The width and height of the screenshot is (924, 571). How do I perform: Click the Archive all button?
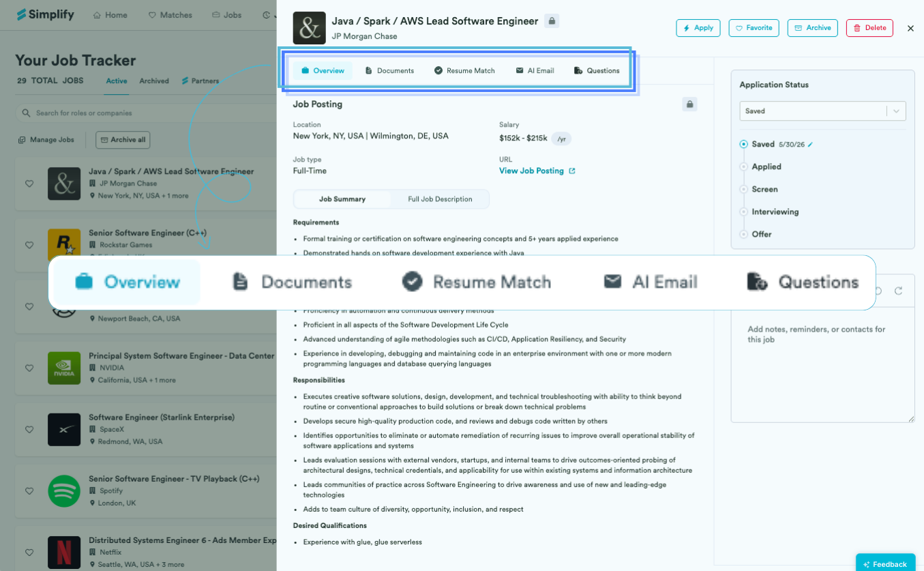pos(123,140)
